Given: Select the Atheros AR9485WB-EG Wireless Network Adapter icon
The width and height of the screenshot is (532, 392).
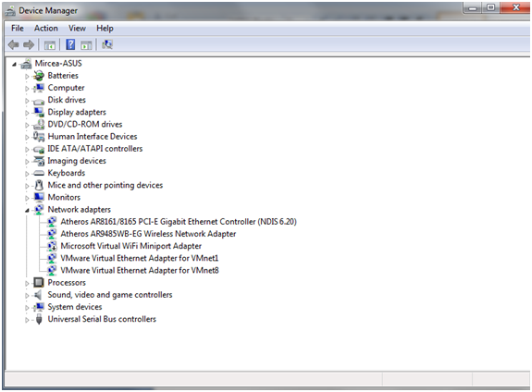Looking at the screenshot, I should [52, 234].
